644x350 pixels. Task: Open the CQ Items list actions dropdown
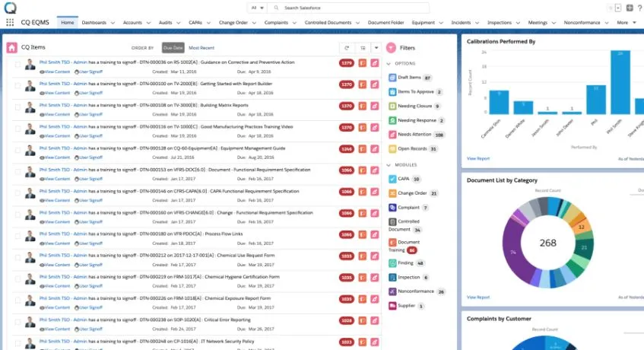pos(376,48)
